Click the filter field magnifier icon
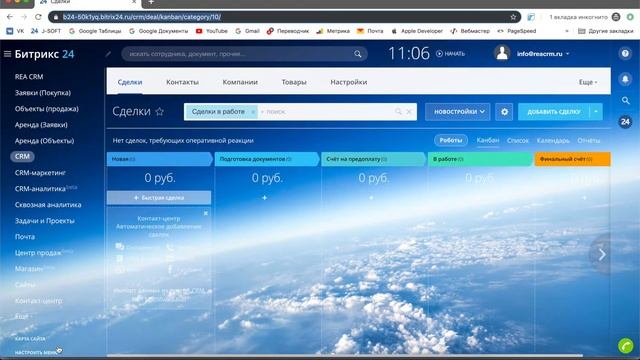 [398, 111]
